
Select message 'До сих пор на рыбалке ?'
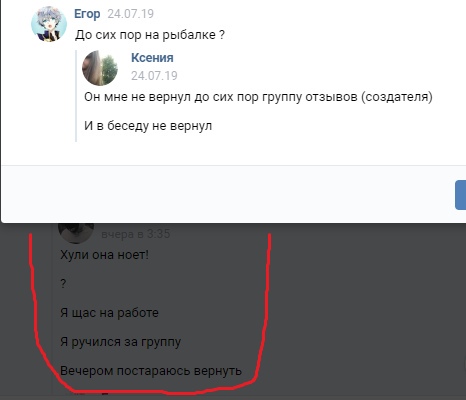[x=150, y=35]
